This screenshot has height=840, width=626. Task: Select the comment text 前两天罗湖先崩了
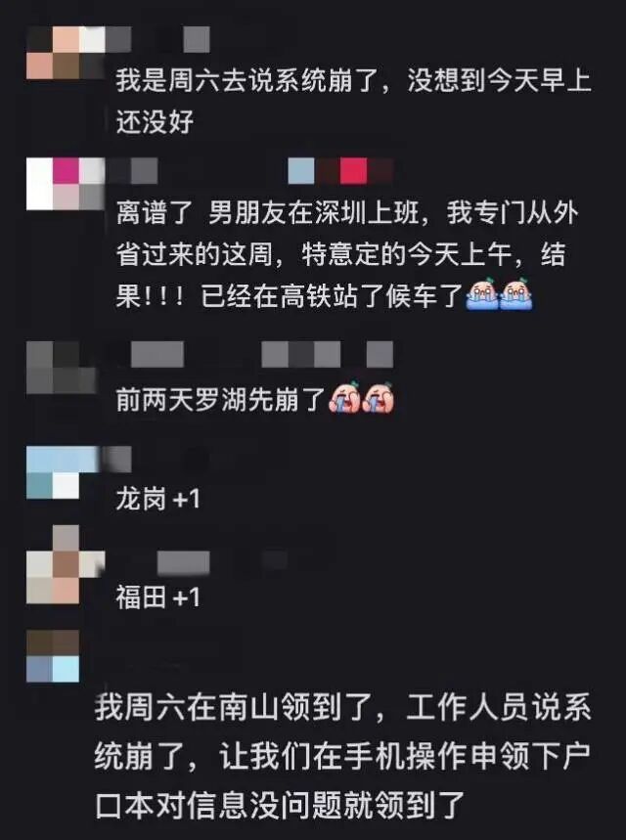221,399
